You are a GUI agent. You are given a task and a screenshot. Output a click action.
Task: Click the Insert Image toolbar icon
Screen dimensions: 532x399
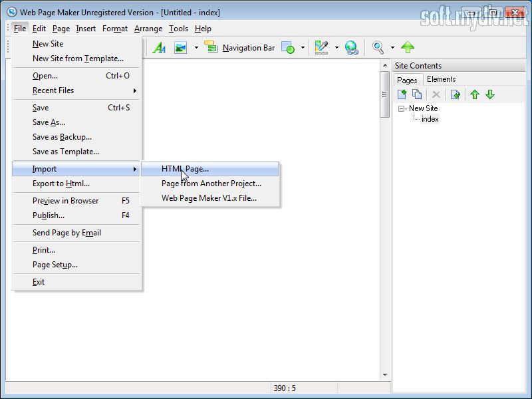180,47
